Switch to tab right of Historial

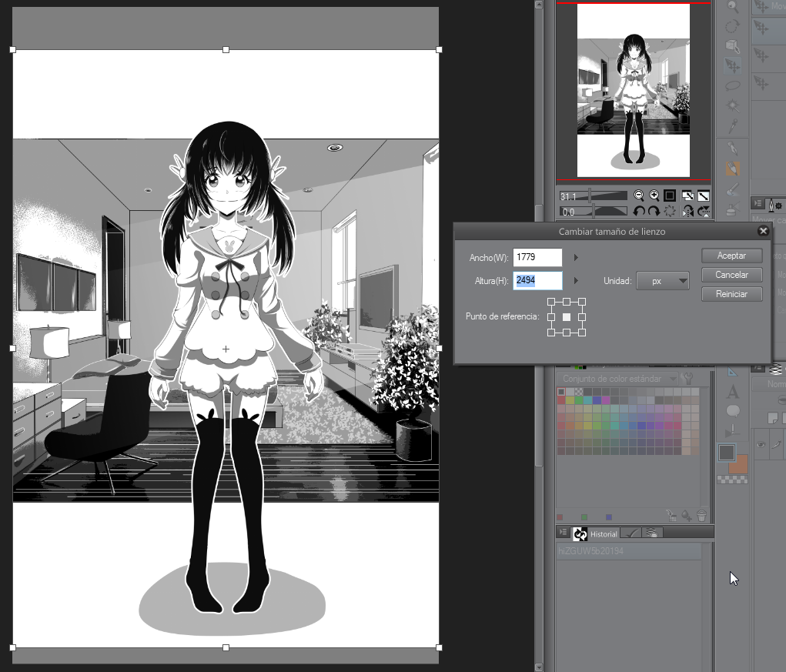632,533
